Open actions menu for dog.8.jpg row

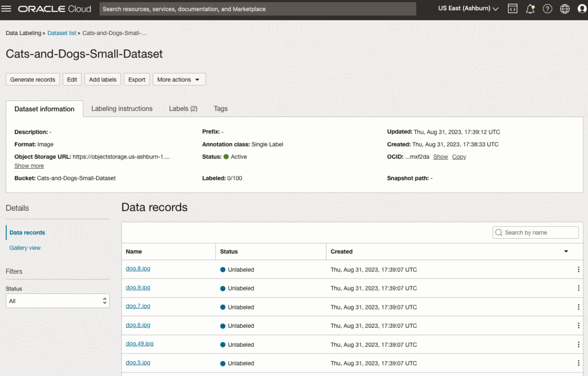pyautogui.click(x=578, y=269)
